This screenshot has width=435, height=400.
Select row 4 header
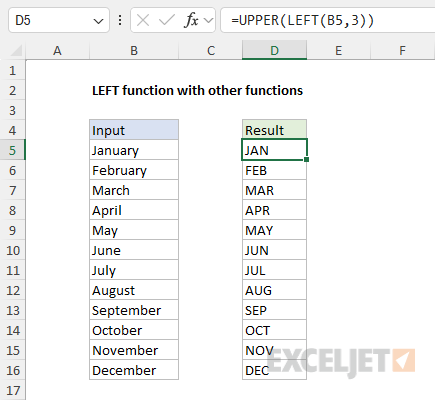13,130
